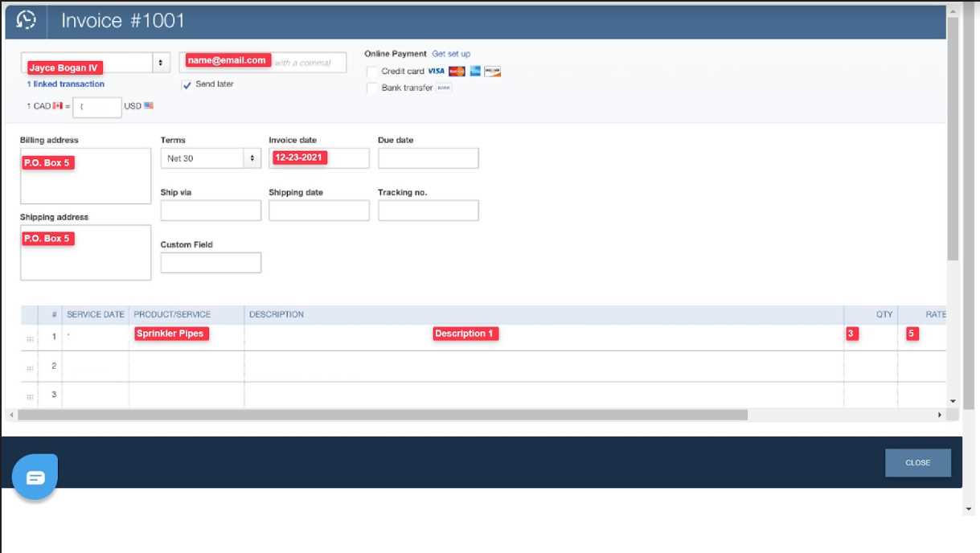Click the Custom Field input

[x=211, y=263]
